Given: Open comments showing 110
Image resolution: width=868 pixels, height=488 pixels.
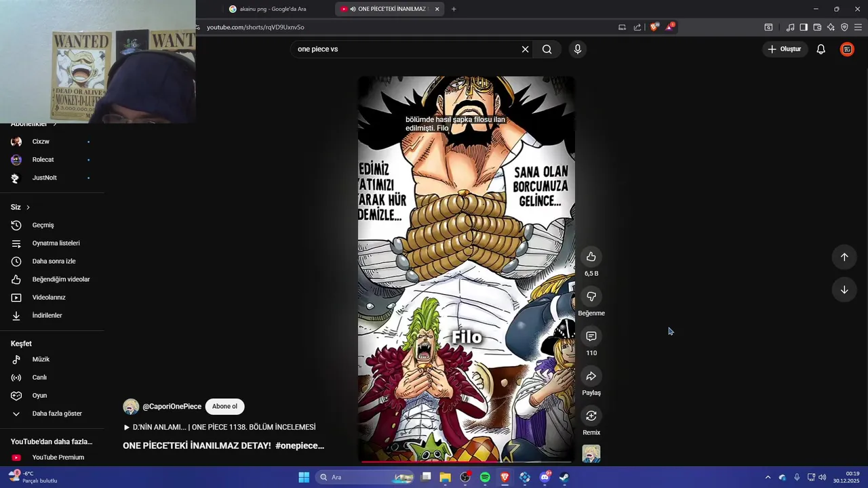Looking at the screenshot, I should tap(591, 336).
